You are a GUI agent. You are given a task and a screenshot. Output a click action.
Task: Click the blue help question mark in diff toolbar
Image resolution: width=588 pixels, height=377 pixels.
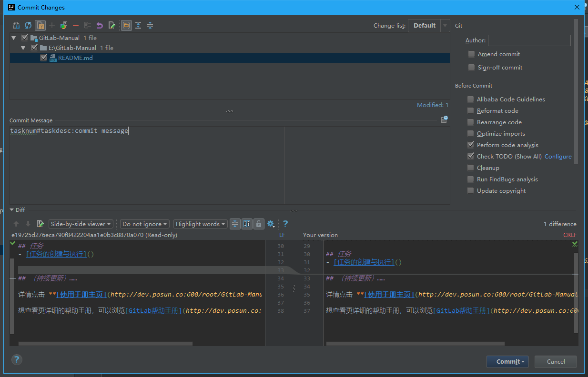point(285,224)
